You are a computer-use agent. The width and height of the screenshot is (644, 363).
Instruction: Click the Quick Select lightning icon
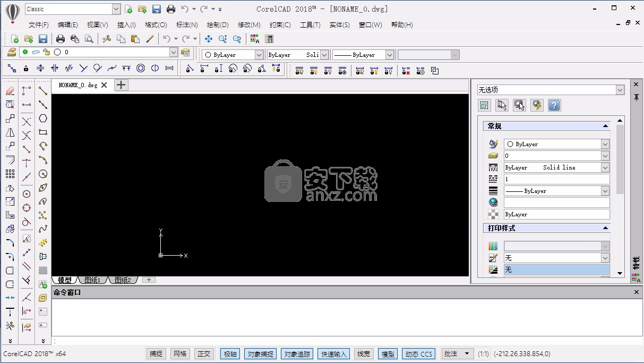coord(537,105)
